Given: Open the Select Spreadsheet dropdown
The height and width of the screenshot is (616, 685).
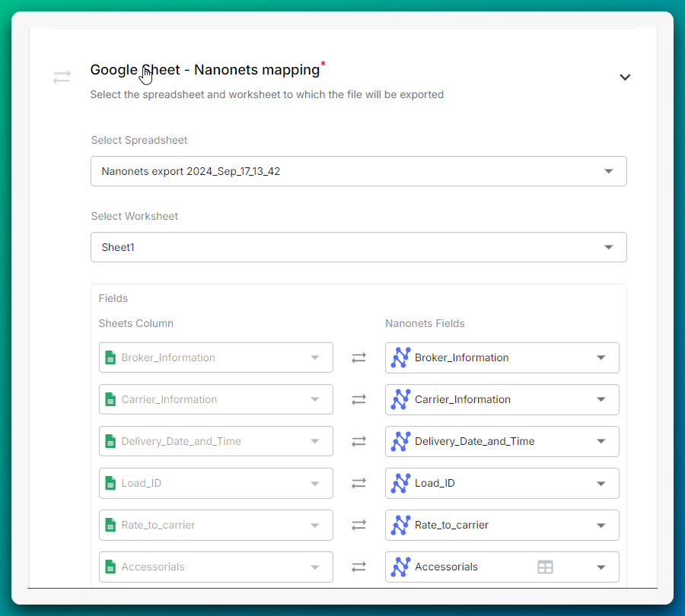Looking at the screenshot, I should coord(358,171).
